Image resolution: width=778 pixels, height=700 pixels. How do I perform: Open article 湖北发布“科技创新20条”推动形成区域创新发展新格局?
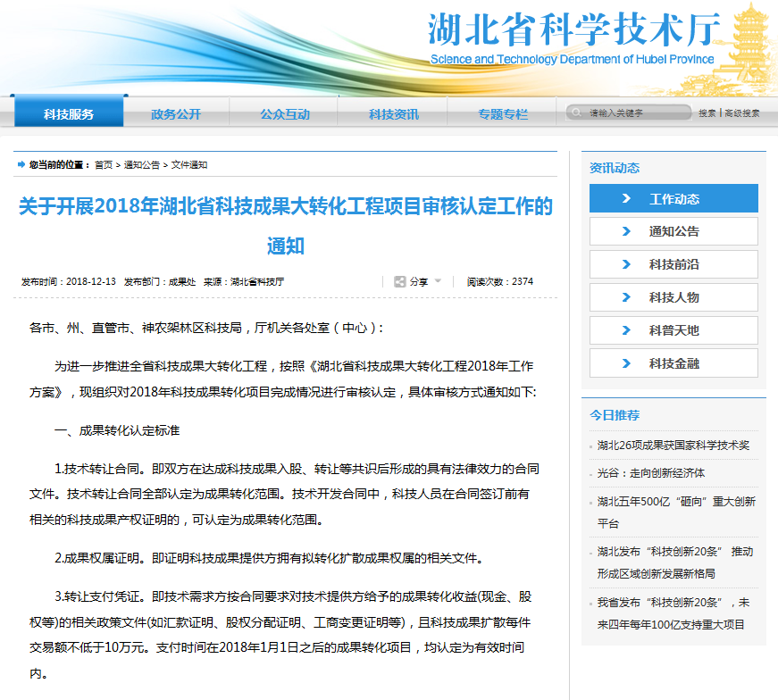675,562
